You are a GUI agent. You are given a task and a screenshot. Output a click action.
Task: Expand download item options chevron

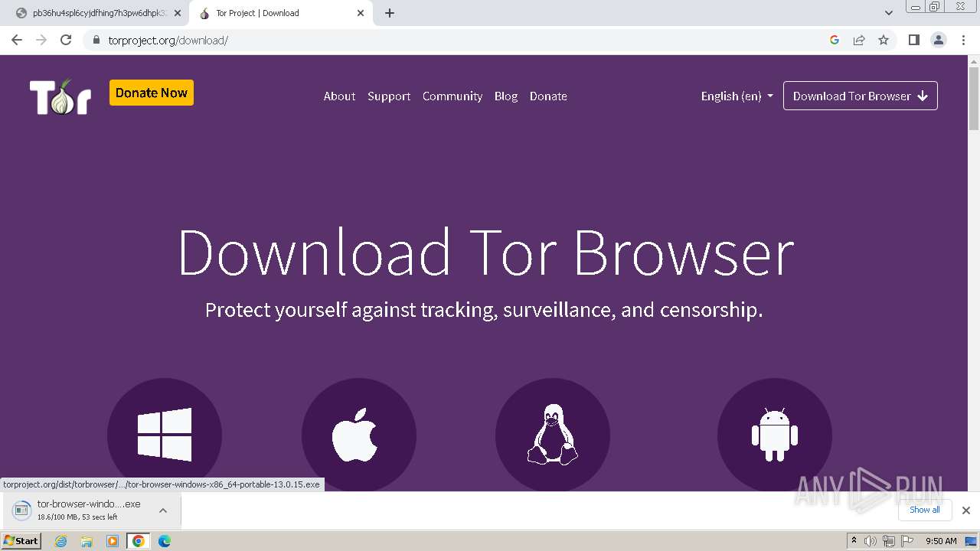tap(163, 510)
